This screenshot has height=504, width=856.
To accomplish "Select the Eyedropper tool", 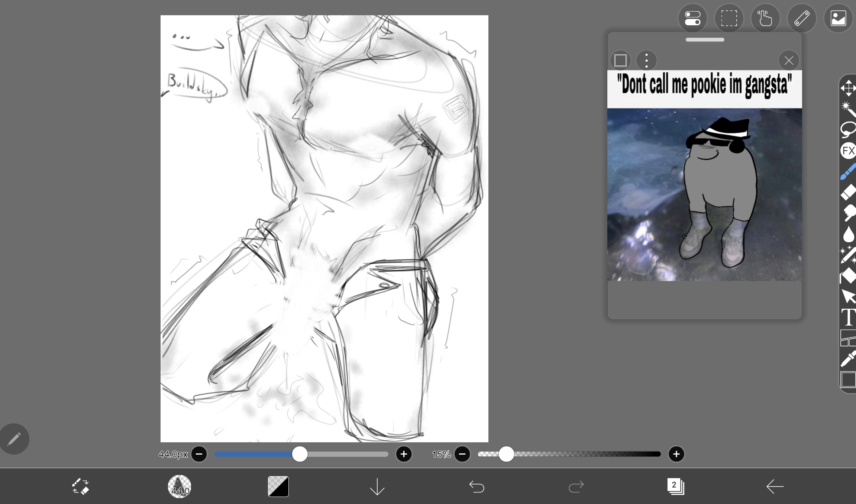I will tap(848, 359).
